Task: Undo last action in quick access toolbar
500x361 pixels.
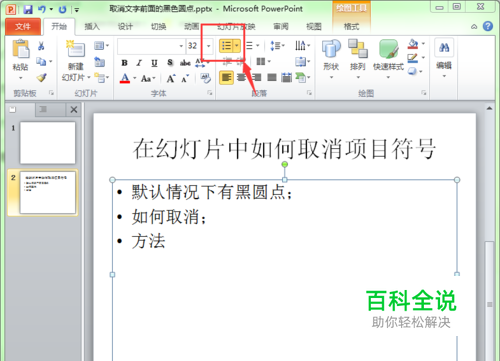Action: click(x=42, y=9)
